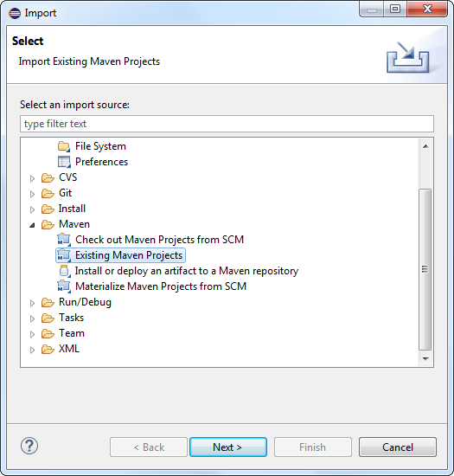Open help via question mark icon
Image resolution: width=454 pixels, height=476 pixels.
pos(29,446)
